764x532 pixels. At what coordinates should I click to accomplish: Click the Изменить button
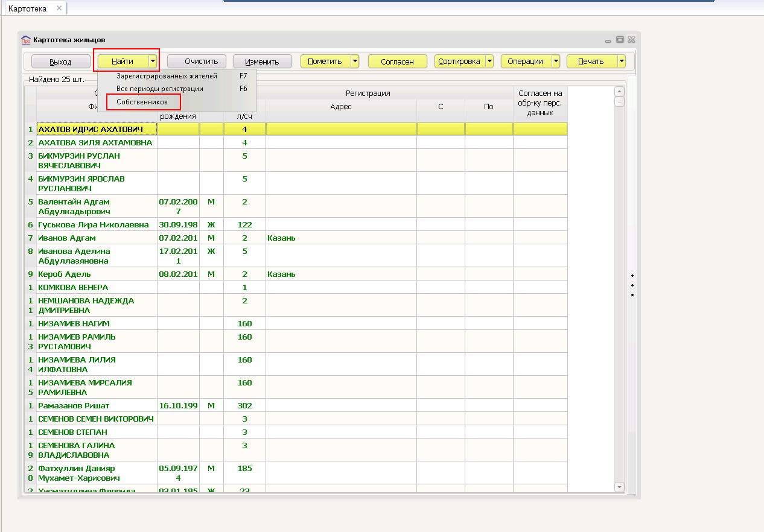(263, 62)
